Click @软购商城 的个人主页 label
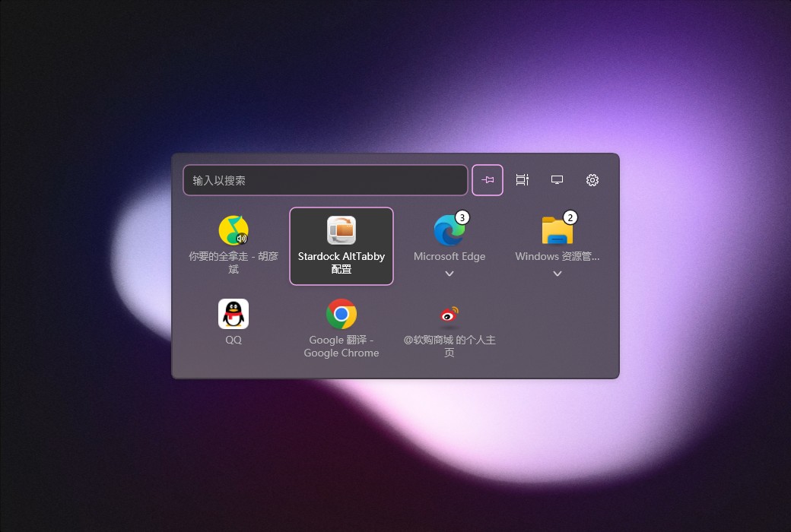 pos(450,347)
